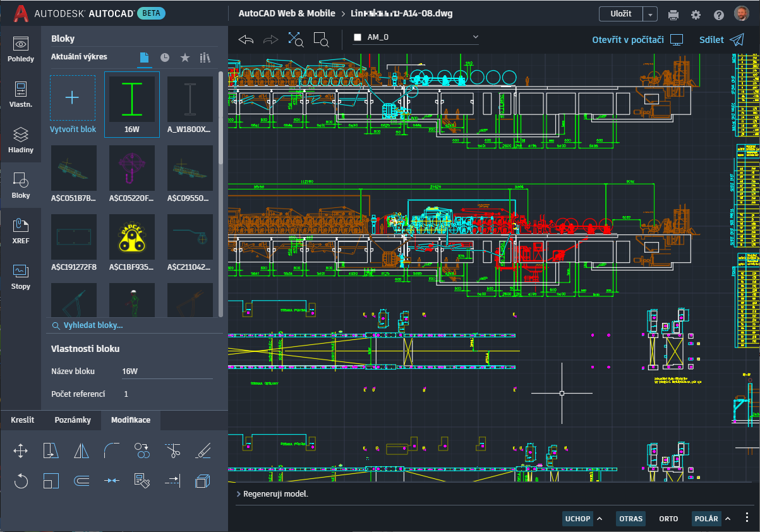Viewport: 760px width, 532px height.
Task: Select the Rotate tool
Action: tap(21, 481)
